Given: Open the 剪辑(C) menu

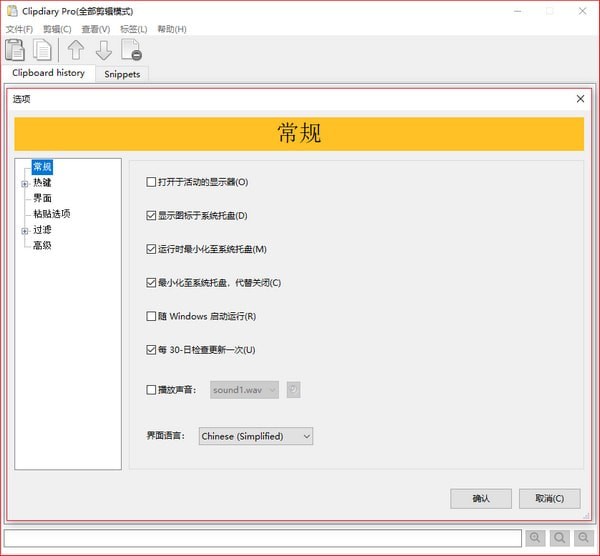Looking at the screenshot, I should point(57,29).
